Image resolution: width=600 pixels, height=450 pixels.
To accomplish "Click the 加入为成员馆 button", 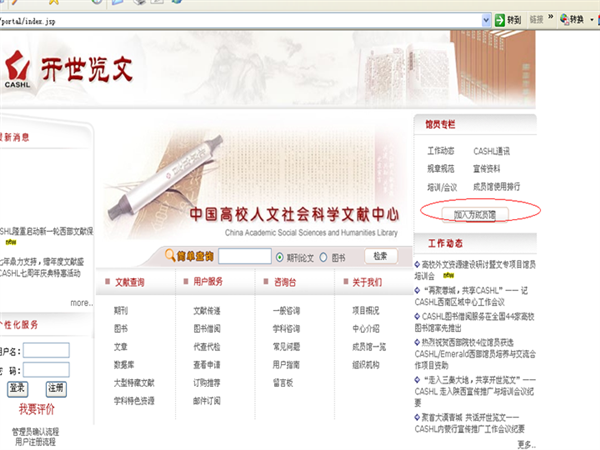I will [x=475, y=215].
